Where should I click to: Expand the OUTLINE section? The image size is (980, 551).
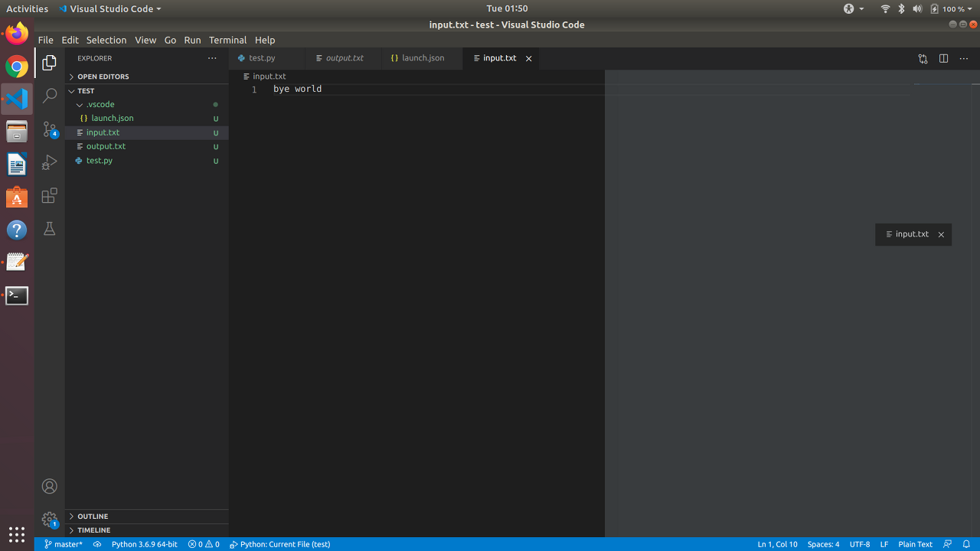[x=147, y=516]
